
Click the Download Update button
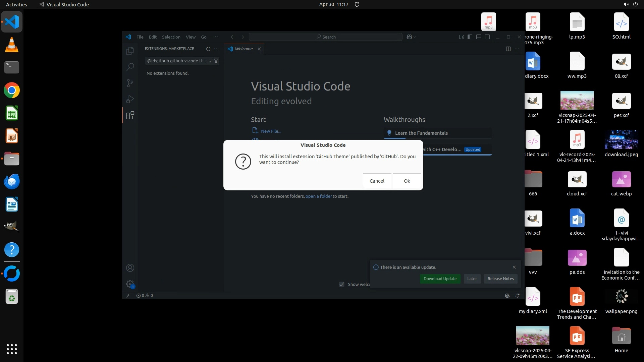[x=440, y=279]
